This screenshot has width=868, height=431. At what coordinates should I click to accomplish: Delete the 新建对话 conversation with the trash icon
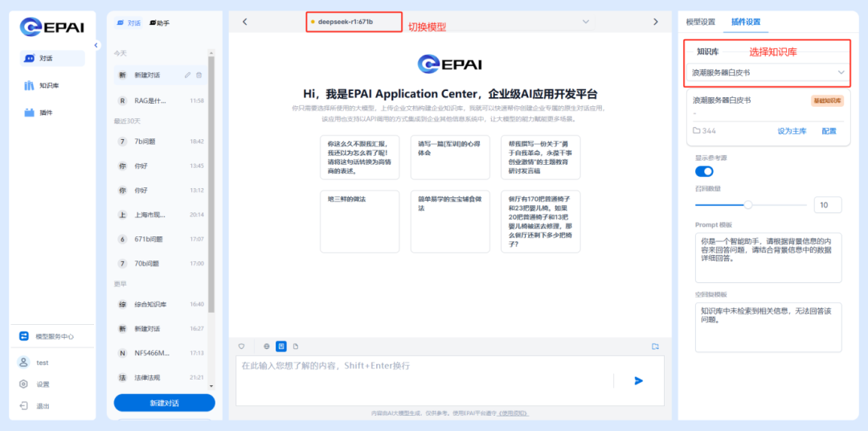click(199, 75)
